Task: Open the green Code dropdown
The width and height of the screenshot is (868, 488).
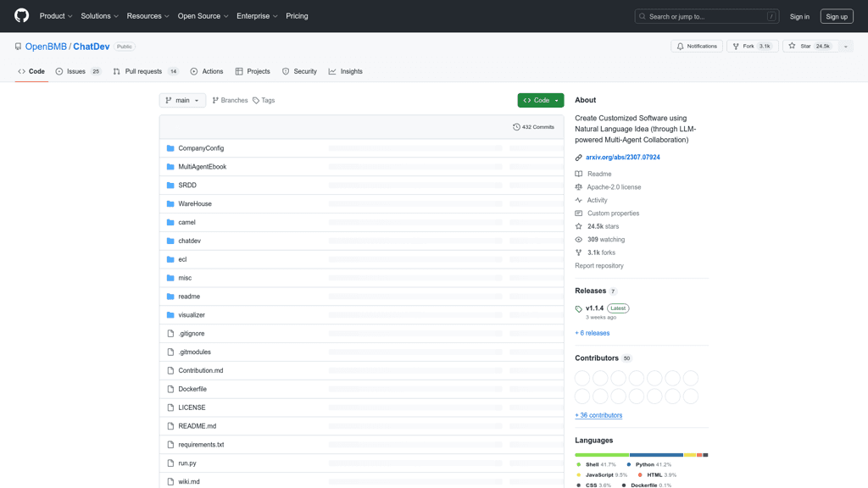Action: (540, 100)
